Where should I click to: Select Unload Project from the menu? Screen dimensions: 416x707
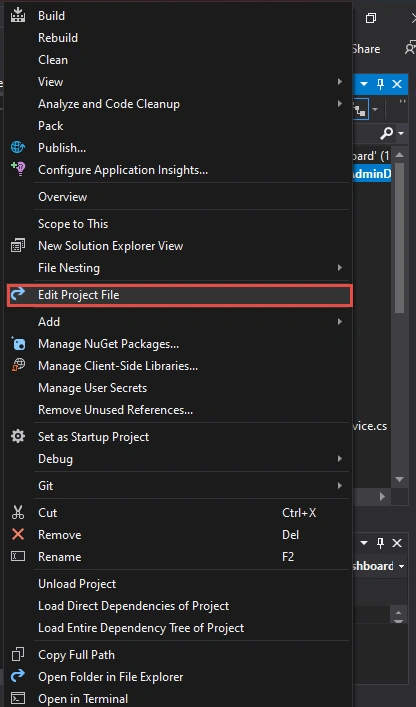tap(77, 584)
